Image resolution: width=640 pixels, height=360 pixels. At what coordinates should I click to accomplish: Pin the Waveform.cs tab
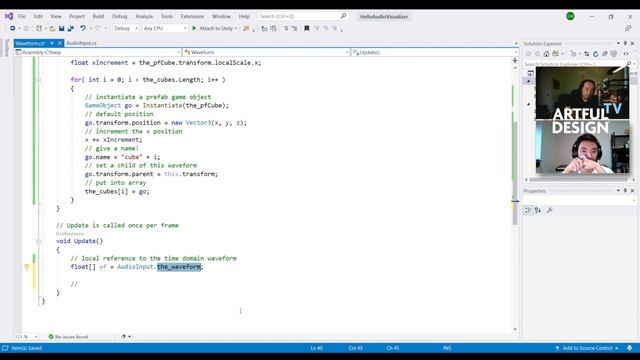pyautogui.click(x=52, y=43)
